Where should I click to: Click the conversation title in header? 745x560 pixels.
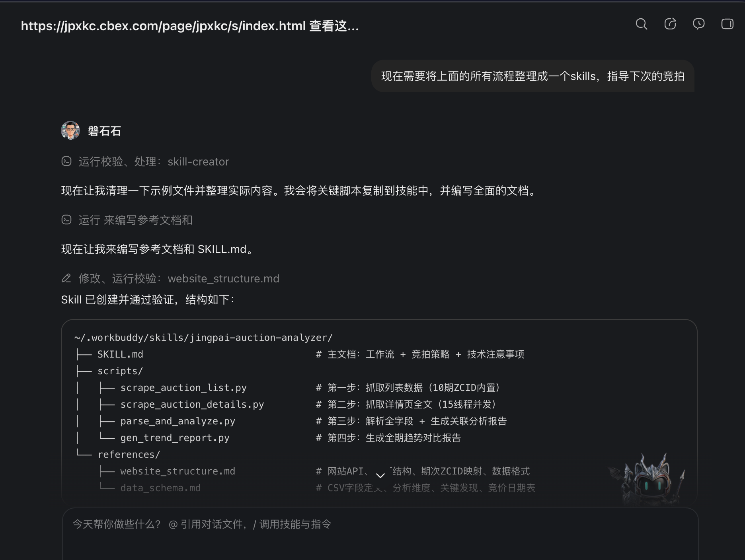click(190, 26)
